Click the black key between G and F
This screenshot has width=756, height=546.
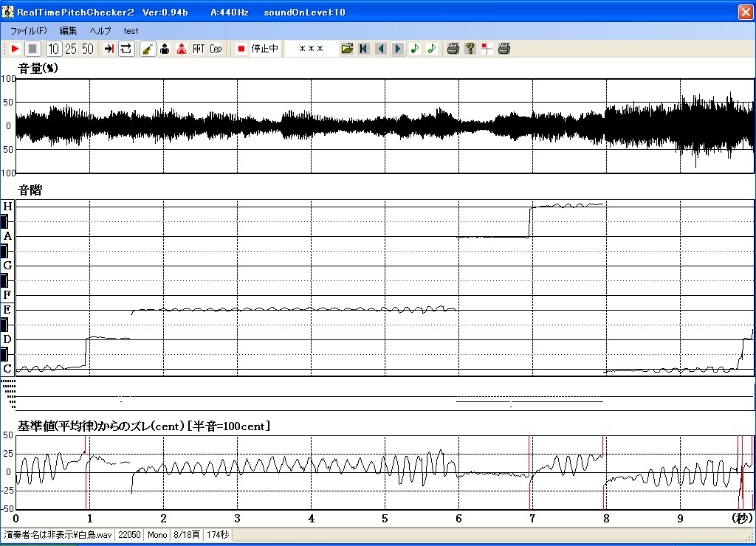click(x=4, y=280)
